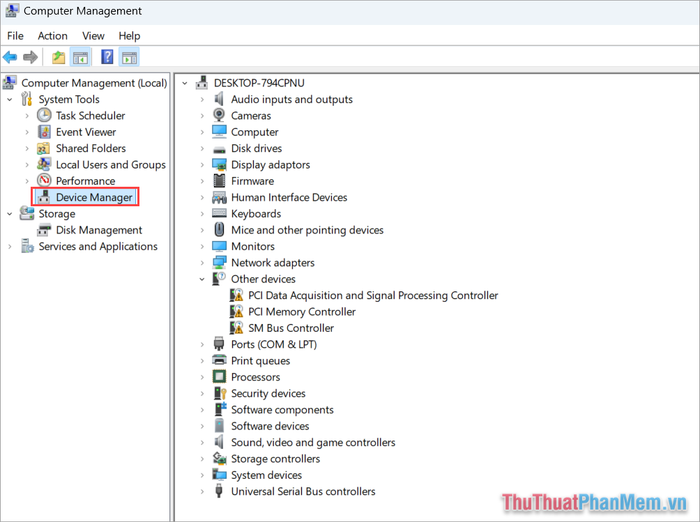The height and width of the screenshot is (522, 700).
Task: Click the Forward arrow toolbar icon
Action: (30, 57)
